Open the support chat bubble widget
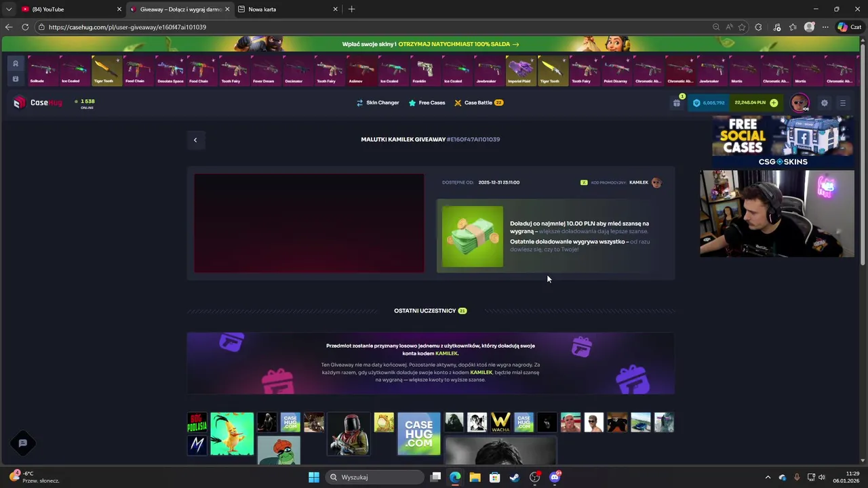868x488 pixels. coord(22,443)
